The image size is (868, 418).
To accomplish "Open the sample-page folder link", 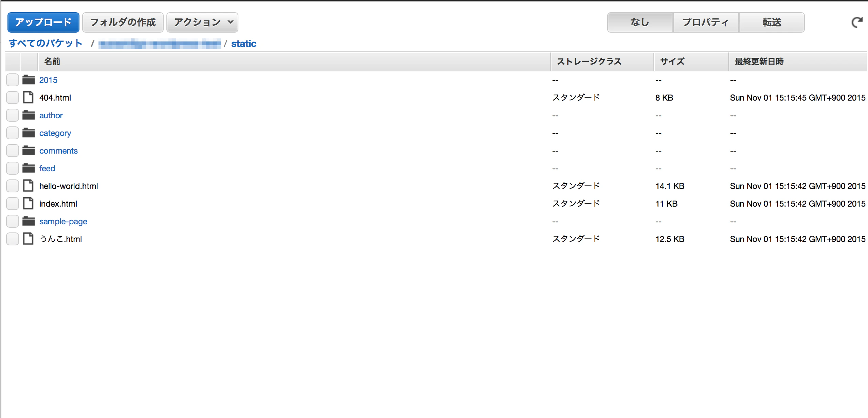I will [63, 221].
